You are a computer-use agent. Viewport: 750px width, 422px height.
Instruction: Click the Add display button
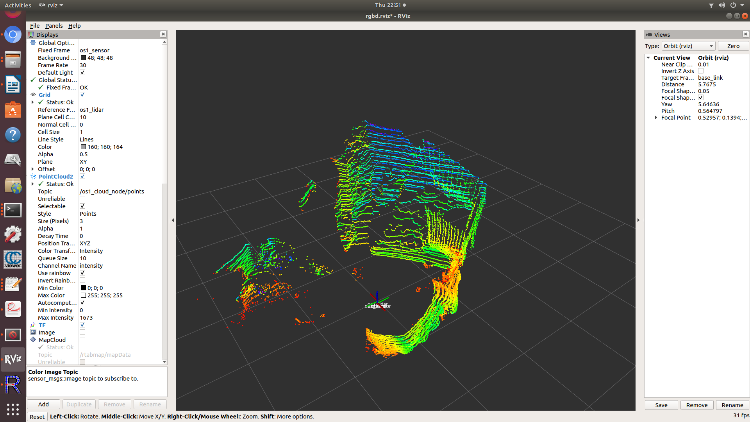coord(44,404)
